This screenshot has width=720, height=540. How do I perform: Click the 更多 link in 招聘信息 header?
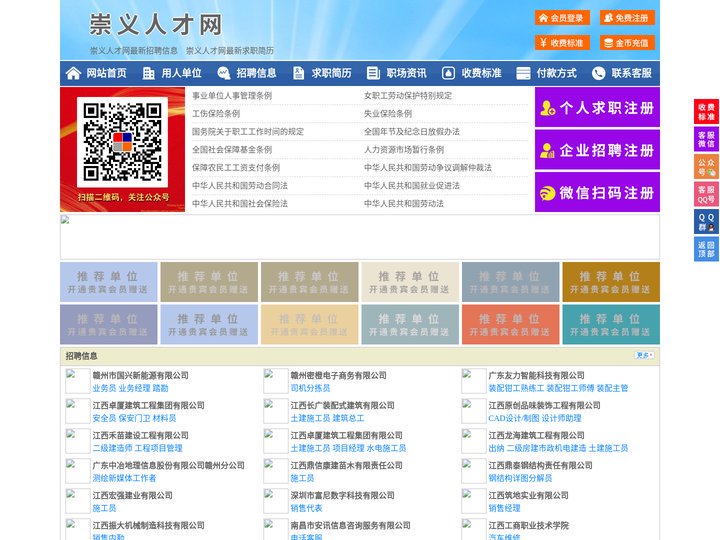pos(644,355)
